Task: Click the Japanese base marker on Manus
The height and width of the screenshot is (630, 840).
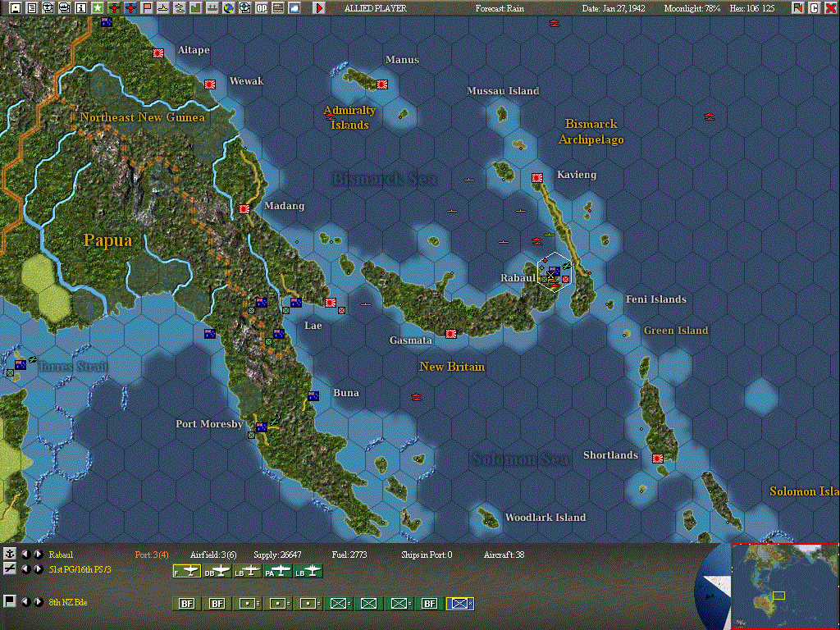Action: pyautogui.click(x=382, y=84)
